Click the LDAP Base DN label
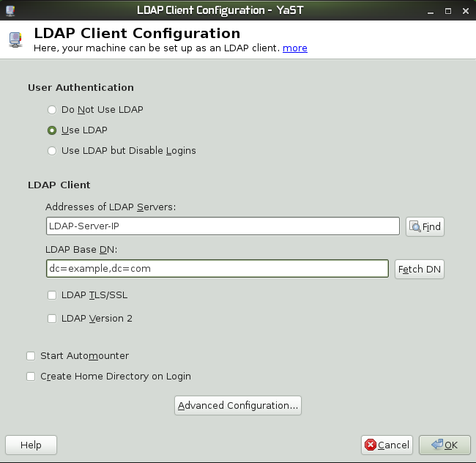 (81, 250)
